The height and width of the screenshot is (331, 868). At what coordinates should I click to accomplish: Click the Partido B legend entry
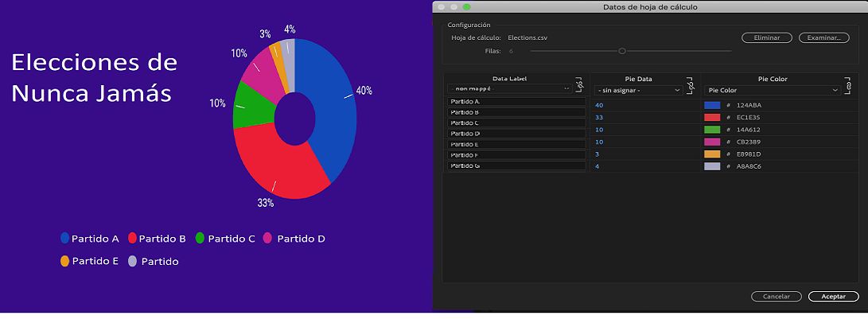(x=157, y=239)
